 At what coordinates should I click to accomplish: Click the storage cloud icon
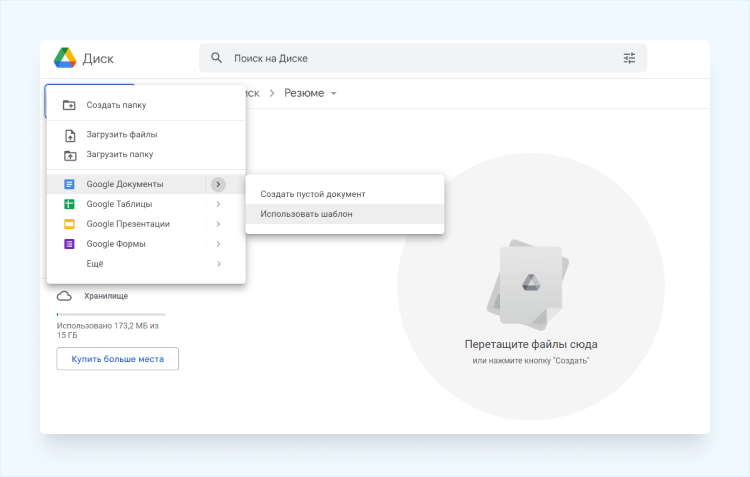(x=64, y=296)
